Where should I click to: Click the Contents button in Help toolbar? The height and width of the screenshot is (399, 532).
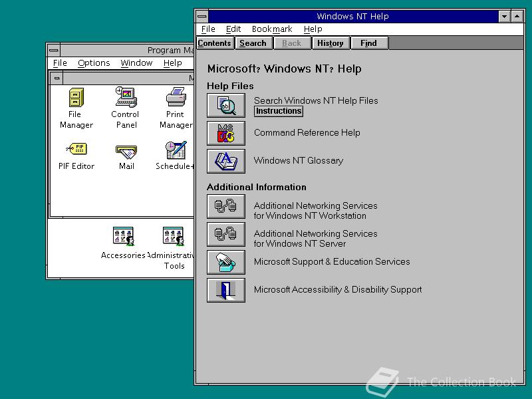tap(214, 43)
